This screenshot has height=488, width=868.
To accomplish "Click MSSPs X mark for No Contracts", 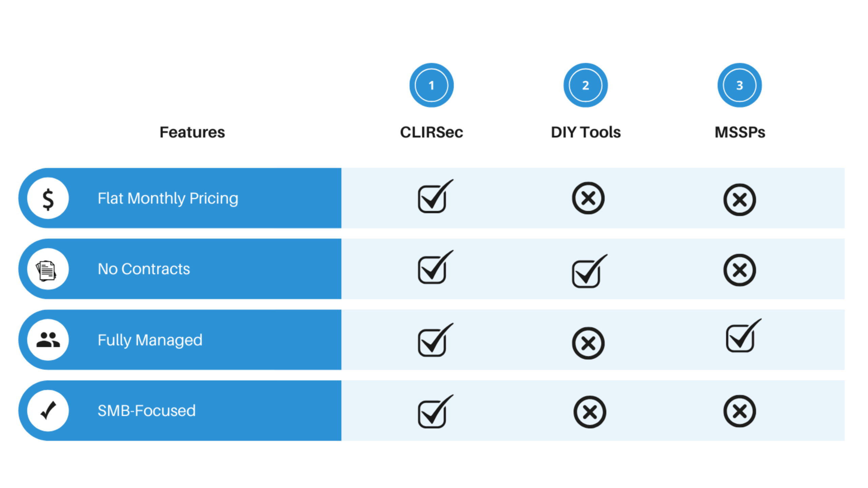I will [x=739, y=270].
